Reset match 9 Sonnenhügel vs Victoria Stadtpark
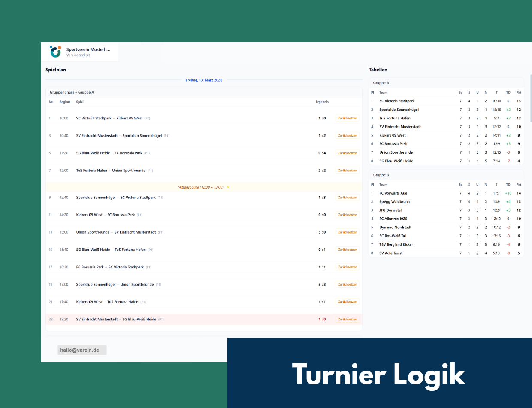The image size is (532, 408). tap(347, 198)
